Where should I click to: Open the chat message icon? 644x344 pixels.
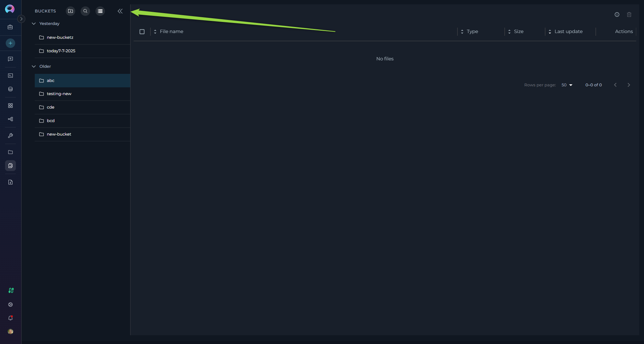(x=10, y=59)
